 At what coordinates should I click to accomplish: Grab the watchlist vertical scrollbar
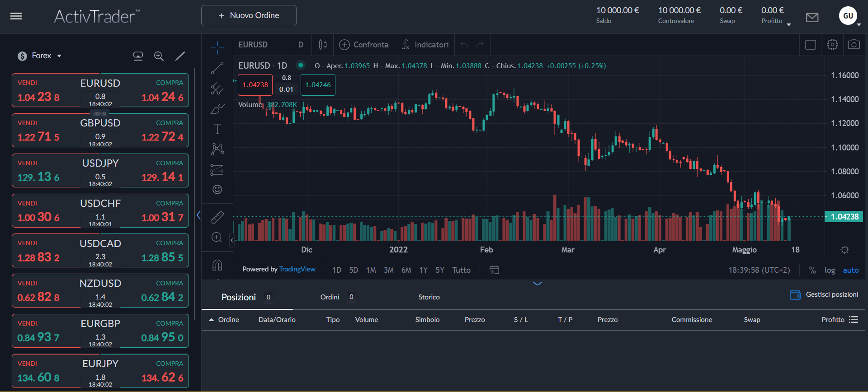click(x=194, y=194)
